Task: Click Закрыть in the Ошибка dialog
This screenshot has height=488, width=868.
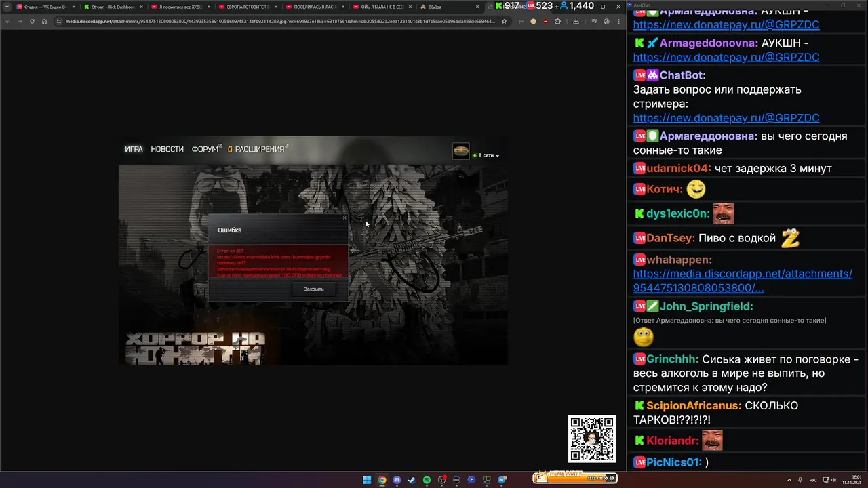Action: click(314, 289)
